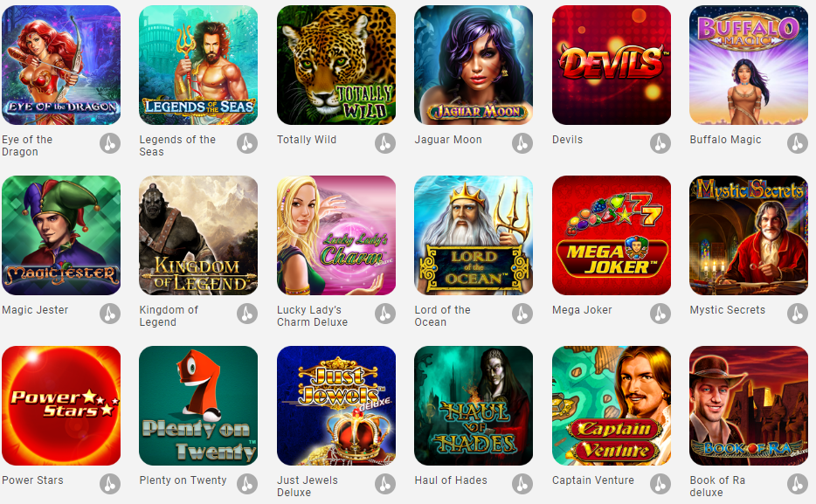The width and height of the screenshot is (816, 504).
Task: Click the cherry icon beside Power Stars
Action: [x=110, y=484]
